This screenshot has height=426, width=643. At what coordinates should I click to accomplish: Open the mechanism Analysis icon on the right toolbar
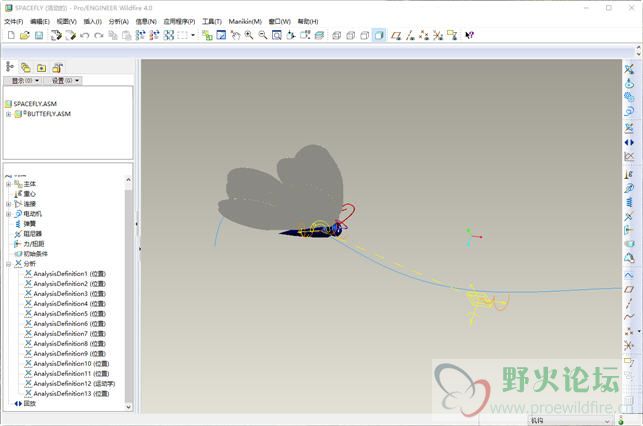(629, 128)
